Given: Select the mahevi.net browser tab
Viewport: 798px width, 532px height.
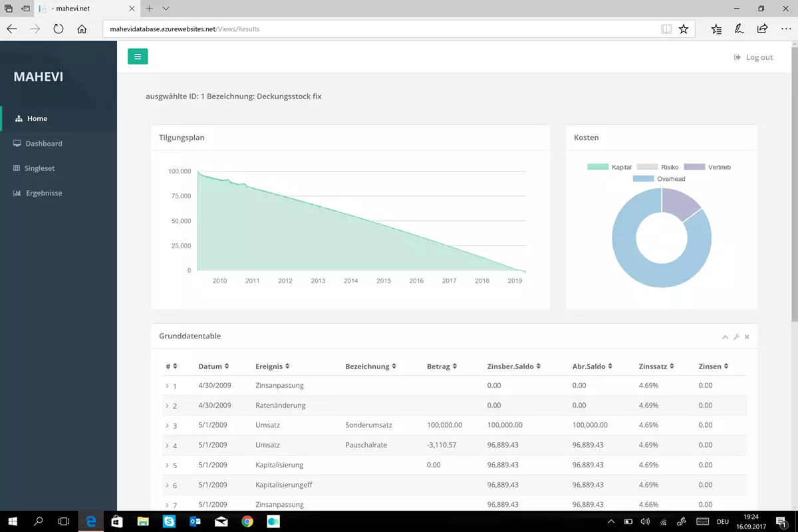Looking at the screenshot, I should [86, 9].
